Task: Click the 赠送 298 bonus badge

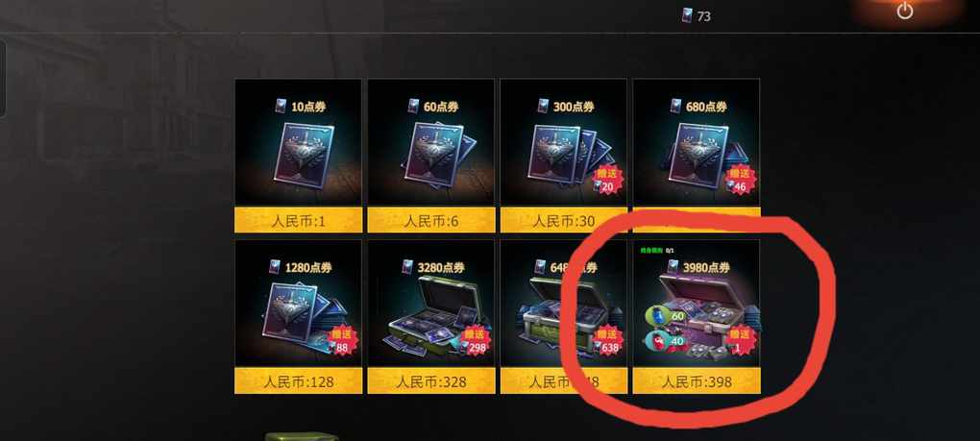Action: pyautogui.click(x=476, y=340)
